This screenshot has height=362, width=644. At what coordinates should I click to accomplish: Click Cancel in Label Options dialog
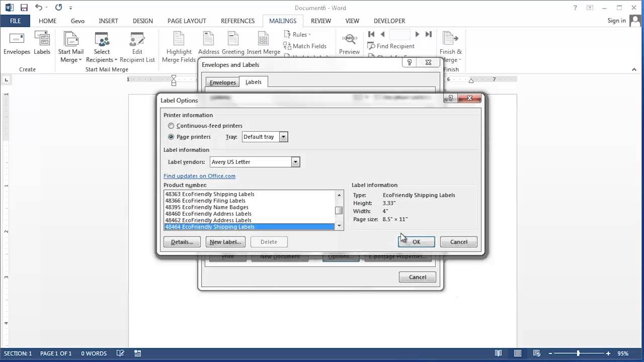[459, 242]
